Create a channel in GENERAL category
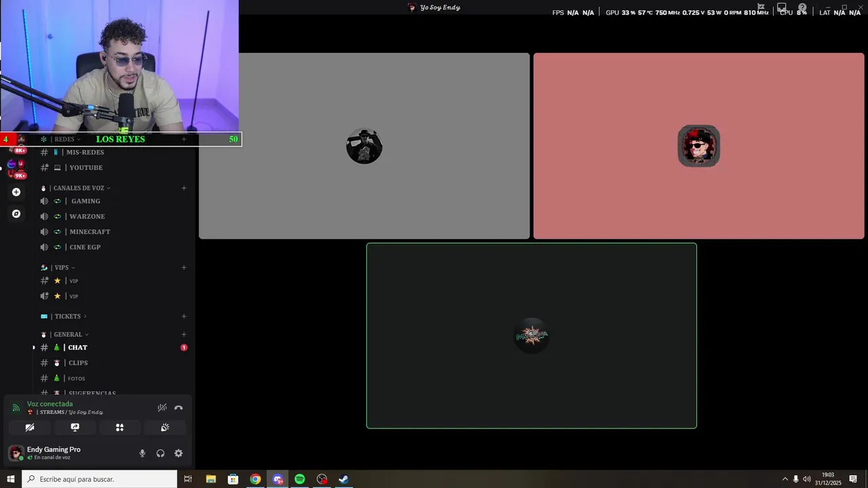Image resolution: width=868 pixels, height=488 pixels. [184, 334]
